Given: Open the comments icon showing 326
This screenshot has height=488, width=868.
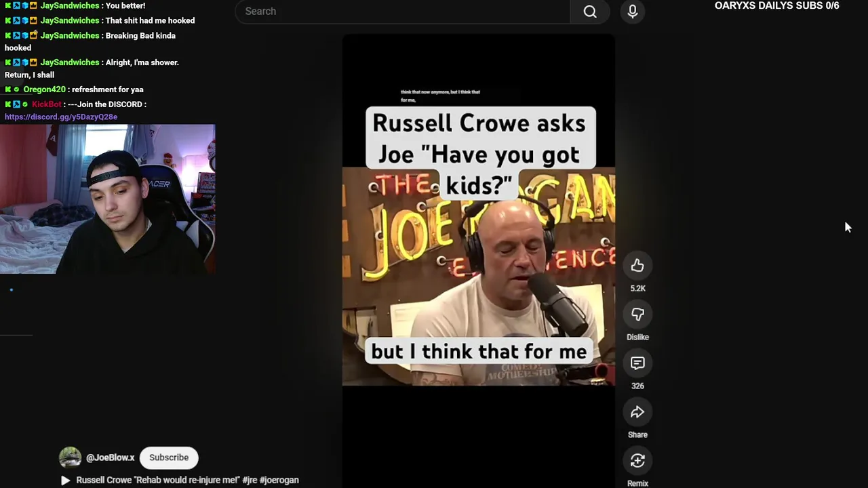Looking at the screenshot, I should [637, 363].
